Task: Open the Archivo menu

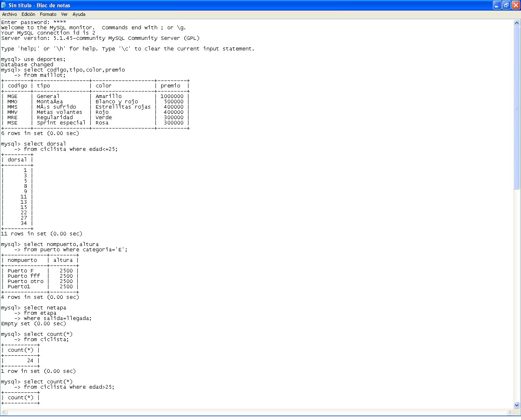Action: (10, 14)
